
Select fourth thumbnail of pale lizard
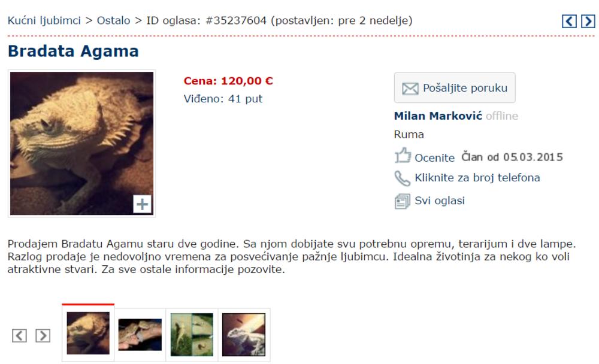[x=244, y=335]
